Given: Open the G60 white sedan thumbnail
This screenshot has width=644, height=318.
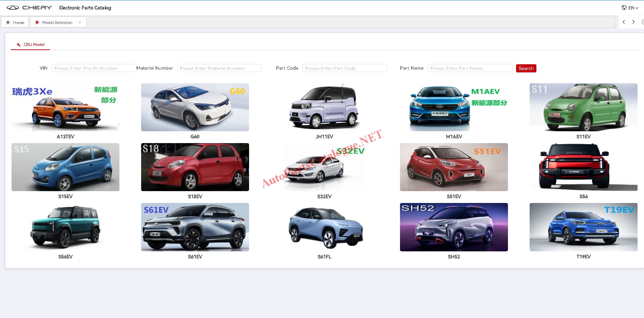Looking at the screenshot, I should [x=195, y=107].
